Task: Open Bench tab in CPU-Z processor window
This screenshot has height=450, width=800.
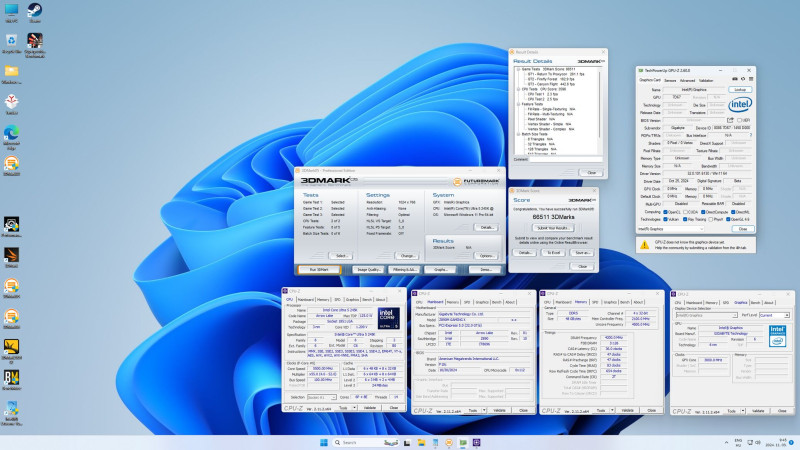Action: click(367, 300)
